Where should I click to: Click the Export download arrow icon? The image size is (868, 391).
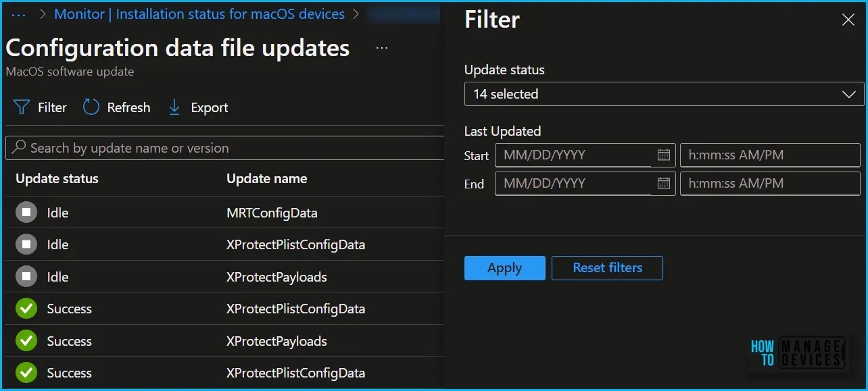174,107
